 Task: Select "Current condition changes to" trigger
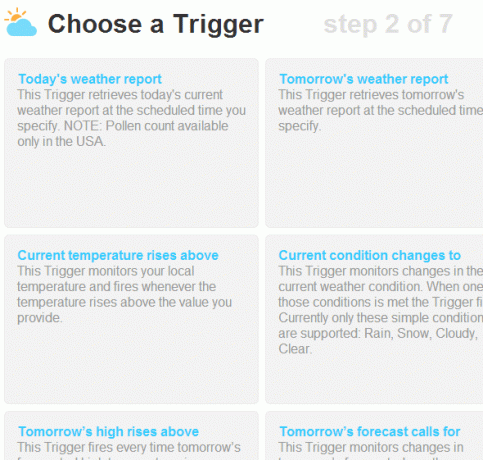click(370, 255)
